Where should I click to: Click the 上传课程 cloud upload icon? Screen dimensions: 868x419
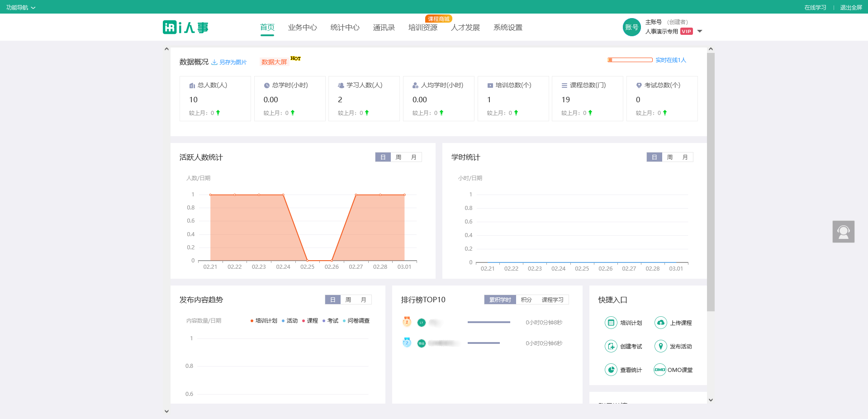pyautogui.click(x=661, y=323)
